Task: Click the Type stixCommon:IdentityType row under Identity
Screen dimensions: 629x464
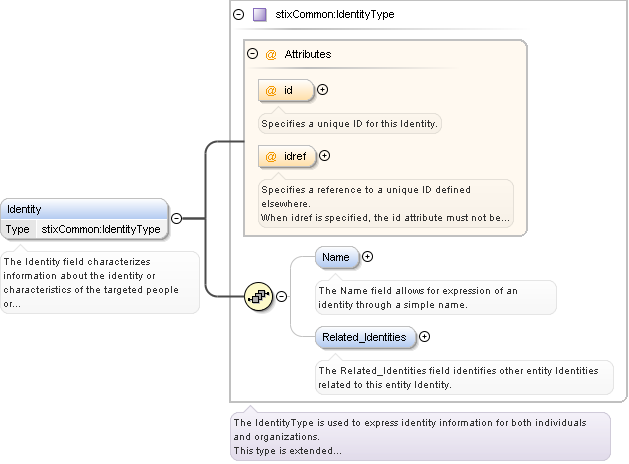Action: pyautogui.click(x=85, y=230)
